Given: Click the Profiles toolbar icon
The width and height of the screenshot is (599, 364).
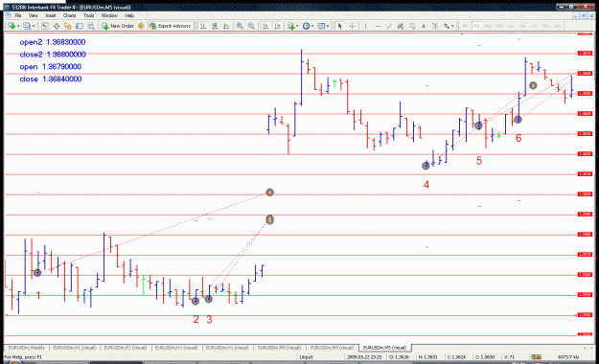Looking at the screenshot, I should click(27, 26).
